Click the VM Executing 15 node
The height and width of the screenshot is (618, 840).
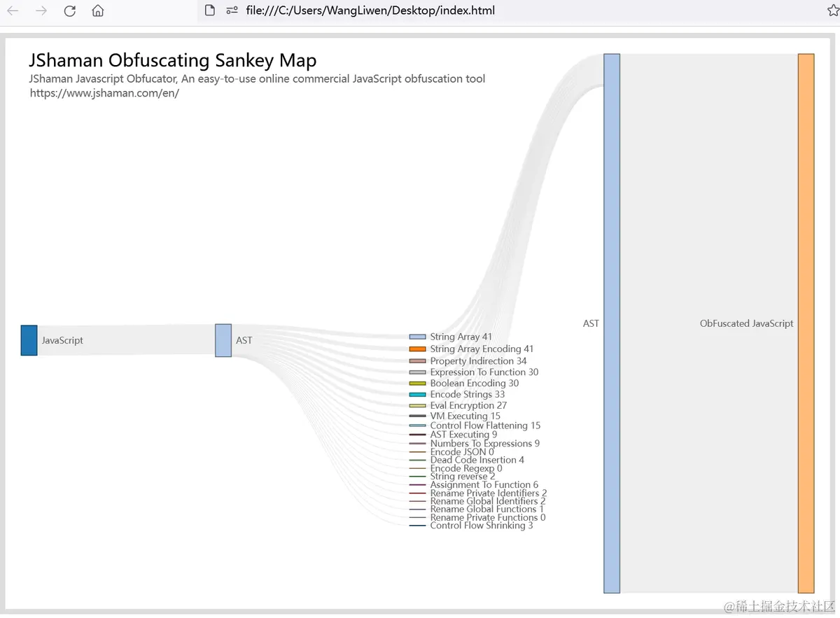[417, 416]
